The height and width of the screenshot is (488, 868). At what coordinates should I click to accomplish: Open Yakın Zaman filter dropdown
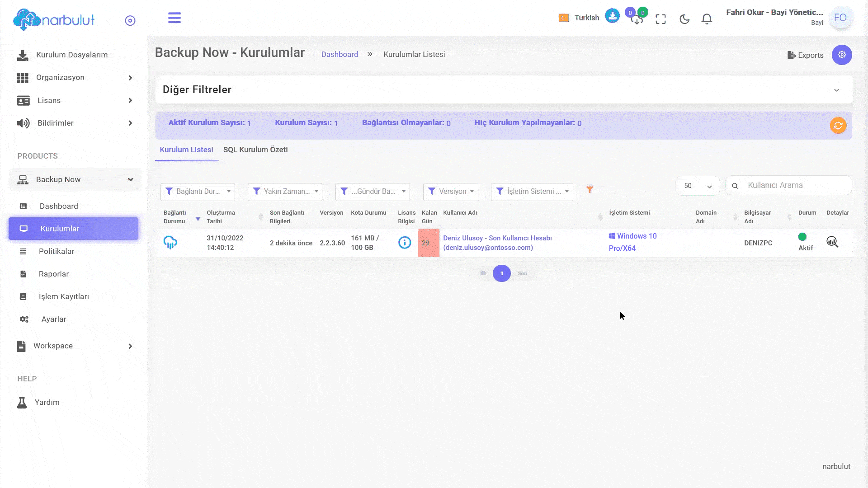tap(285, 192)
